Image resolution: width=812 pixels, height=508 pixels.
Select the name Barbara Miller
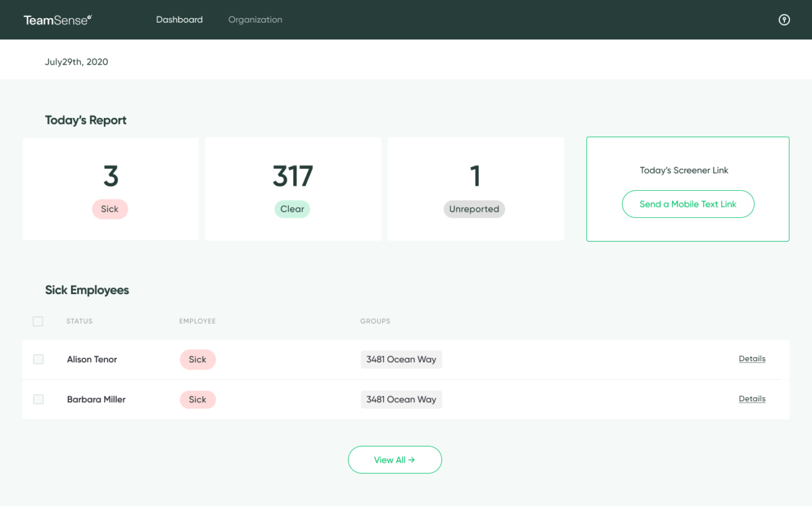coord(96,400)
